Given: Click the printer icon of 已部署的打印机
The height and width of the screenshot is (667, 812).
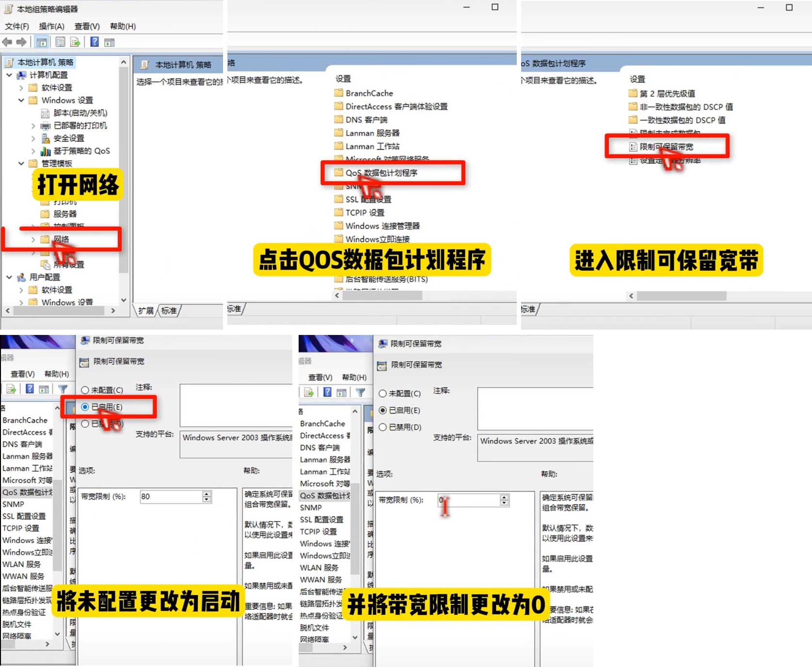Looking at the screenshot, I should (x=46, y=126).
